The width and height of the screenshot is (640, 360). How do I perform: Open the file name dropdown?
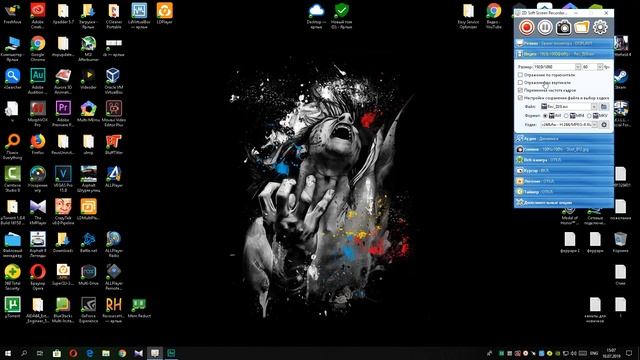click(x=594, y=107)
